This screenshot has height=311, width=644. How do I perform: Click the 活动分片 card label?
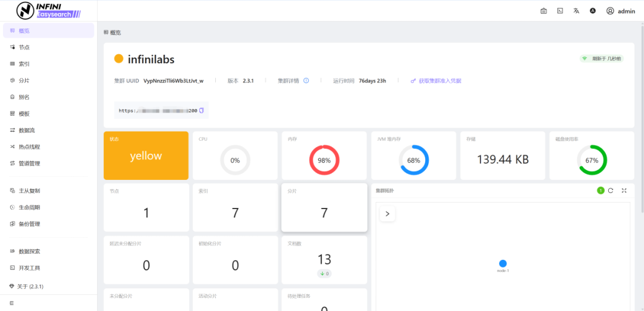pos(208,296)
